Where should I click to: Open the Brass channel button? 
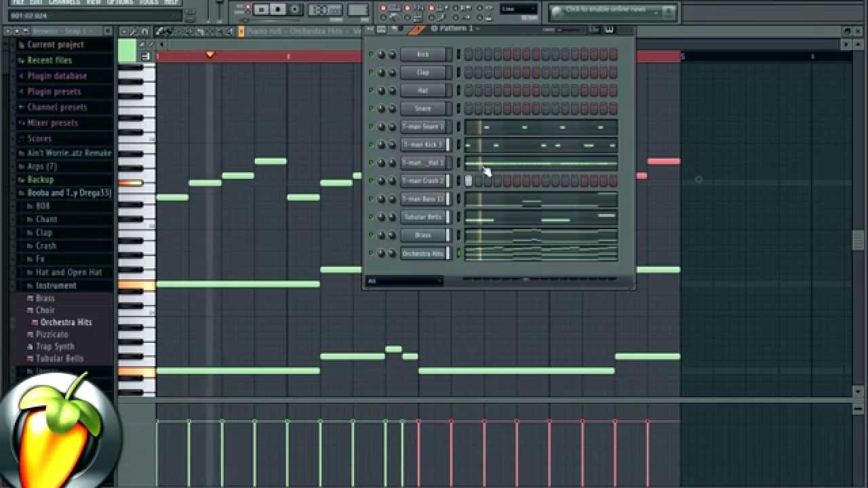click(x=425, y=235)
